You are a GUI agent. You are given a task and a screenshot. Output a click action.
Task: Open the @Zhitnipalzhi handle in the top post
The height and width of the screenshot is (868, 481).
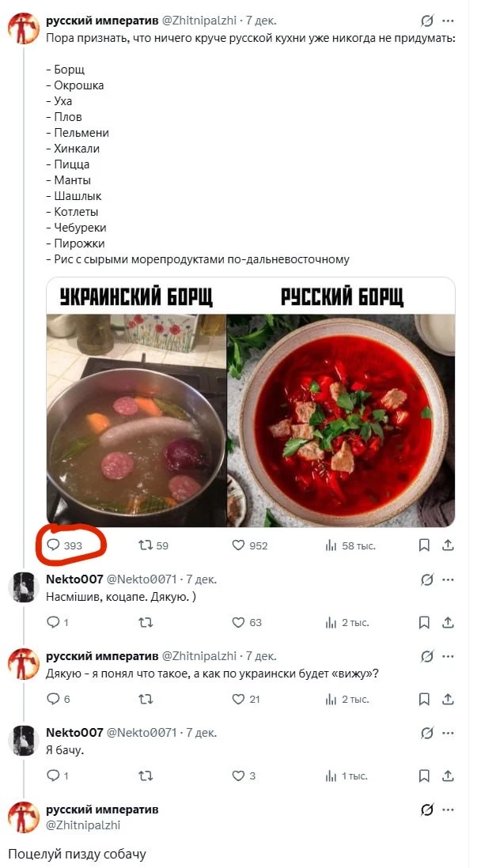coord(199,21)
